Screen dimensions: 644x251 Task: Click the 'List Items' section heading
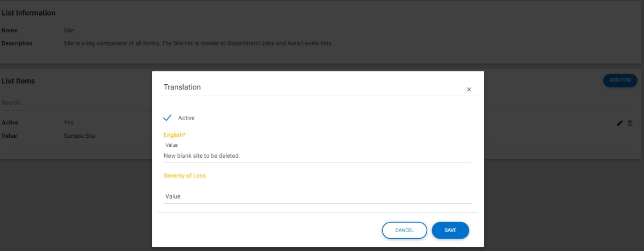click(18, 81)
